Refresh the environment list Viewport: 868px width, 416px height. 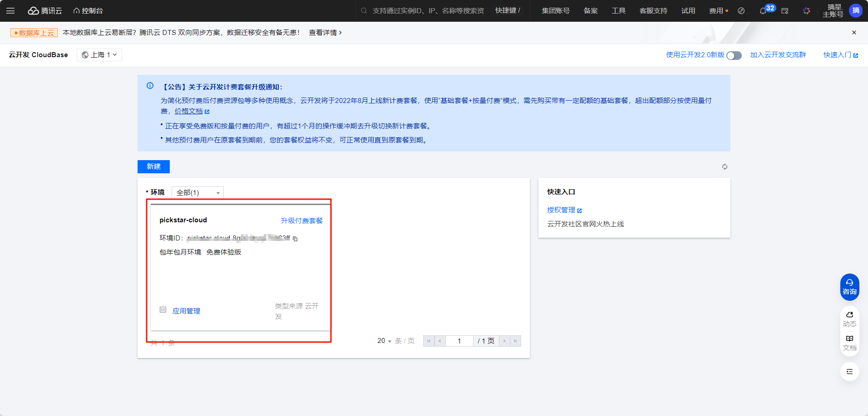click(725, 167)
